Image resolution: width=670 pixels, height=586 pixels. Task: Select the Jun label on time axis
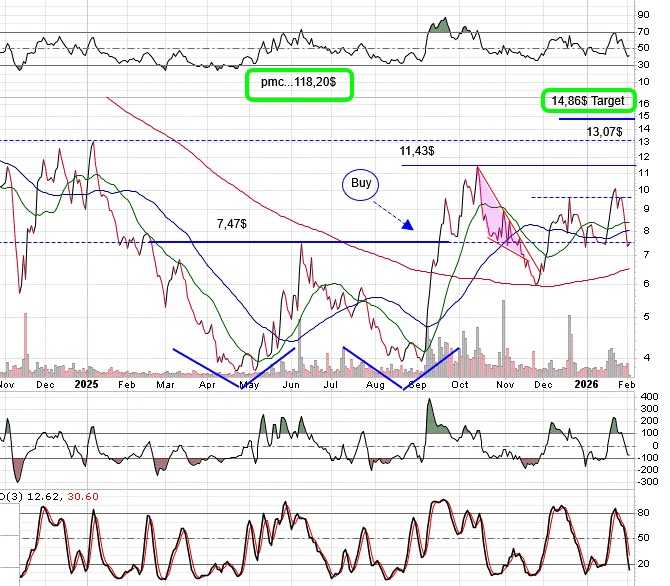point(291,384)
